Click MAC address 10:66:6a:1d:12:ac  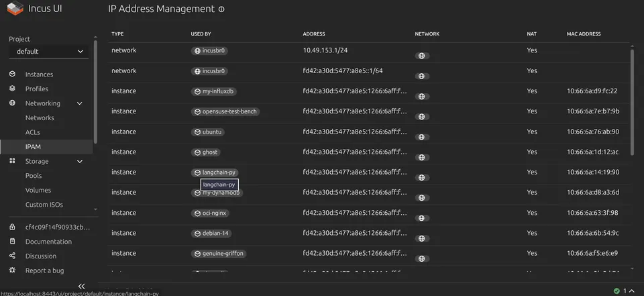click(592, 152)
